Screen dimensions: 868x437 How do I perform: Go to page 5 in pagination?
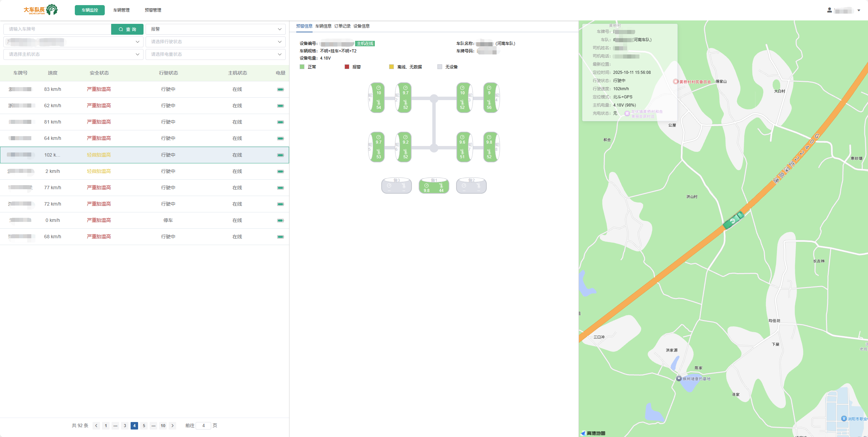(144, 425)
